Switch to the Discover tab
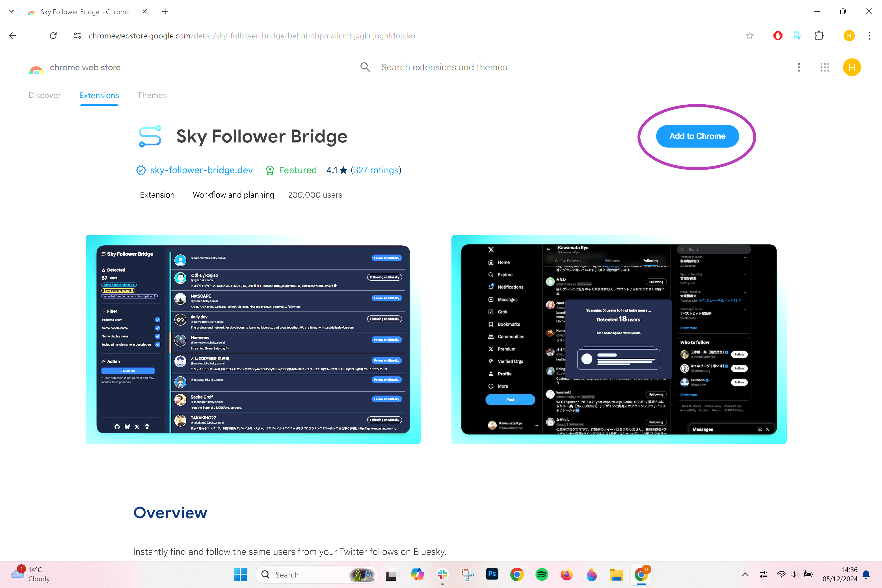The width and height of the screenshot is (882, 588). [x=45, y=95]
